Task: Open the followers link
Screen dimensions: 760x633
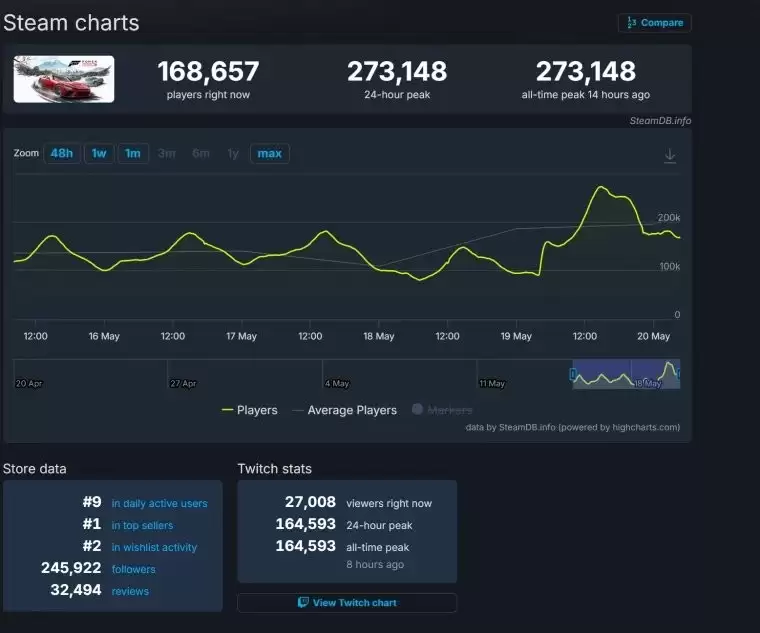Action: click(134, 569)
